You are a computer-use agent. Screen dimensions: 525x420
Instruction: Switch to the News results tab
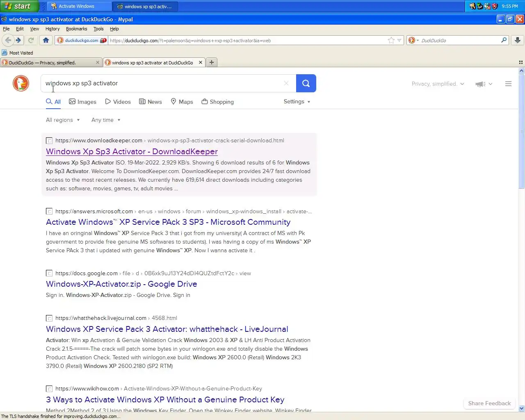(x=151, y=102)
